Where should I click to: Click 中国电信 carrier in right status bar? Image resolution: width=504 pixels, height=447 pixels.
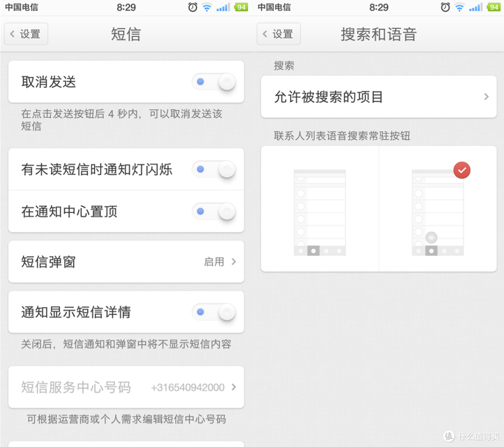point(274,7)
